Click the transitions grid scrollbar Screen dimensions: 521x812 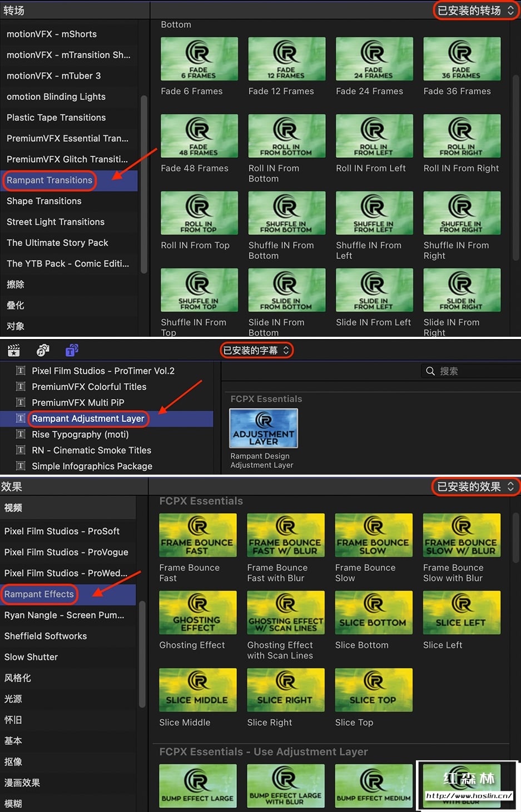pyautogui.click(x=515, y=167)
